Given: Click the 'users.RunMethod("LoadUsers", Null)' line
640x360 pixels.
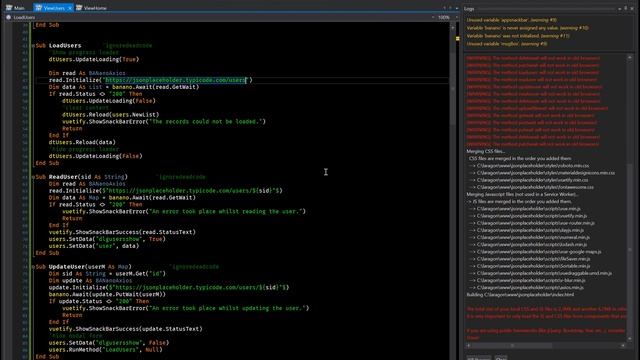Looking at the screenshot, I should pos(105,350).
